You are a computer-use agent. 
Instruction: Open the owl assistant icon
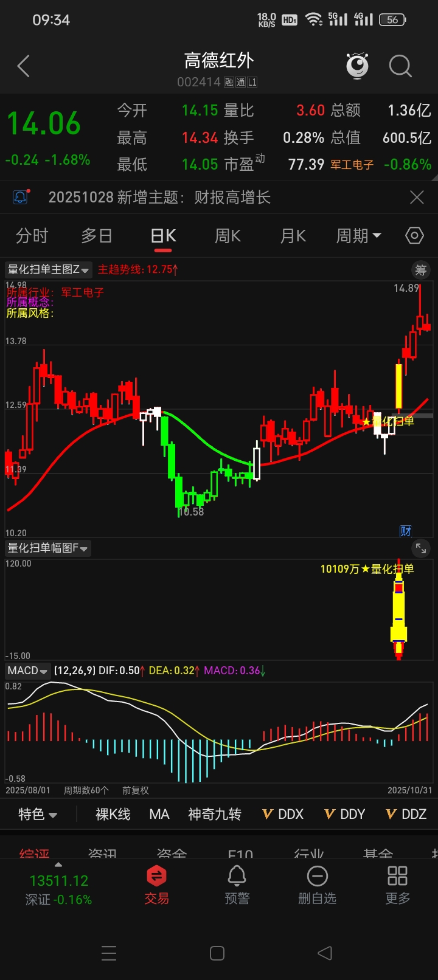[357, 66]
